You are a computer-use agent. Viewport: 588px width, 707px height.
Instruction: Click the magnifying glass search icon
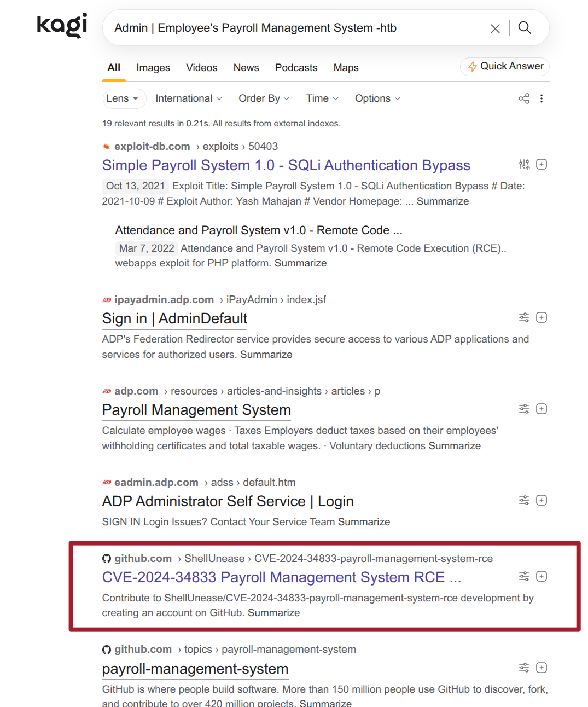[x=525, y=27]
